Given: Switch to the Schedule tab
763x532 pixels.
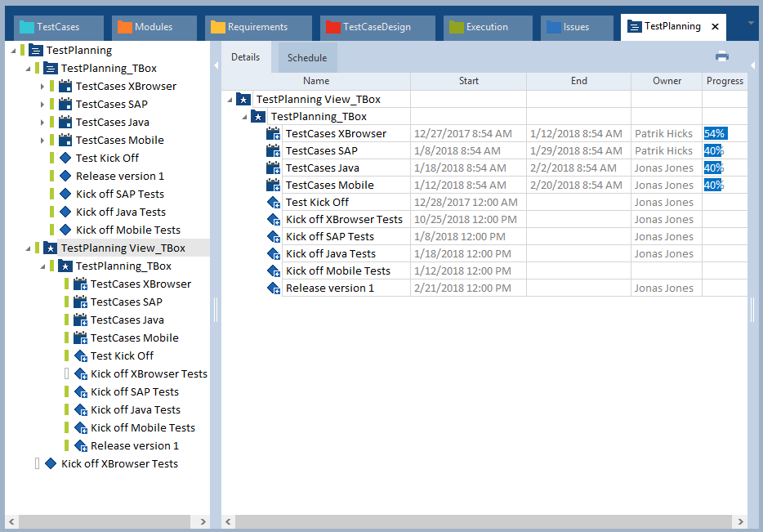Looking at the screenshot, I should click(307, 58).
